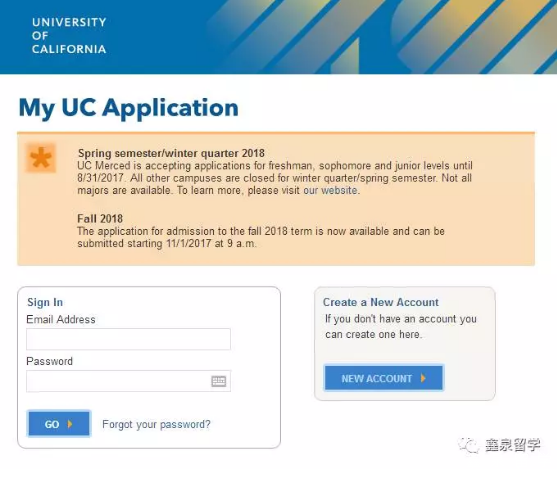This screenshot has height=482, width=557.
Task: Click the Password label text
Action: pos(49,361)
